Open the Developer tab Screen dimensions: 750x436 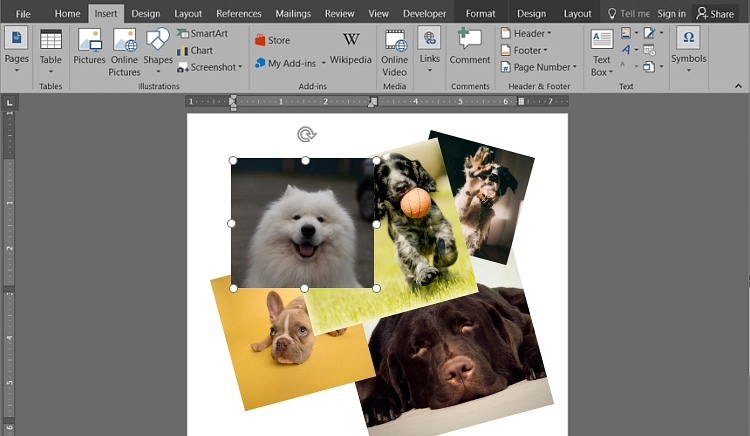pos(424,14)
